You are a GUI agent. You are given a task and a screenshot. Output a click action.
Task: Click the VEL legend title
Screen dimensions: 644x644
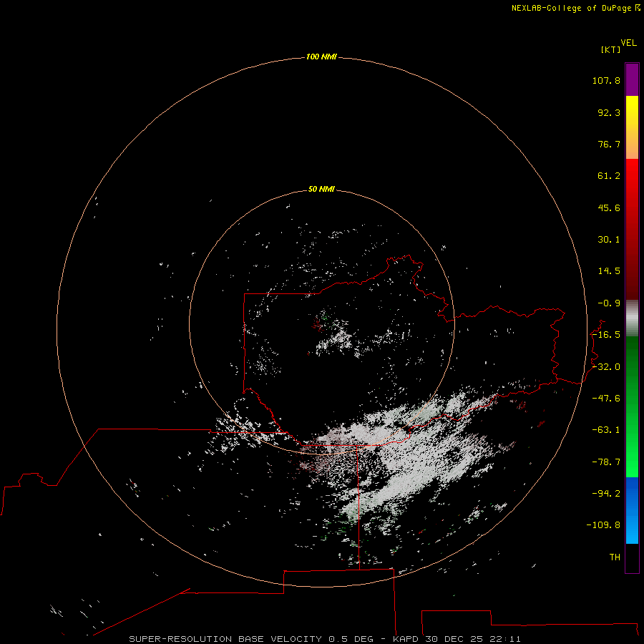629,43
